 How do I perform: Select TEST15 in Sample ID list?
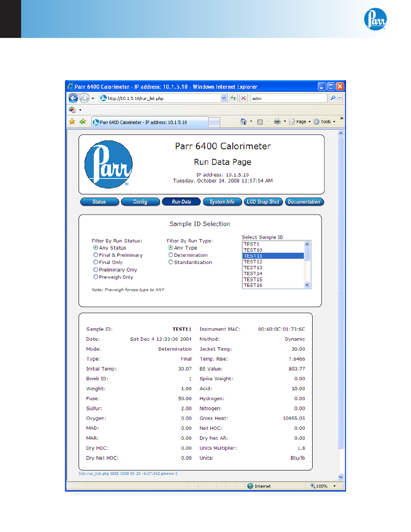[x=273, y=280]
